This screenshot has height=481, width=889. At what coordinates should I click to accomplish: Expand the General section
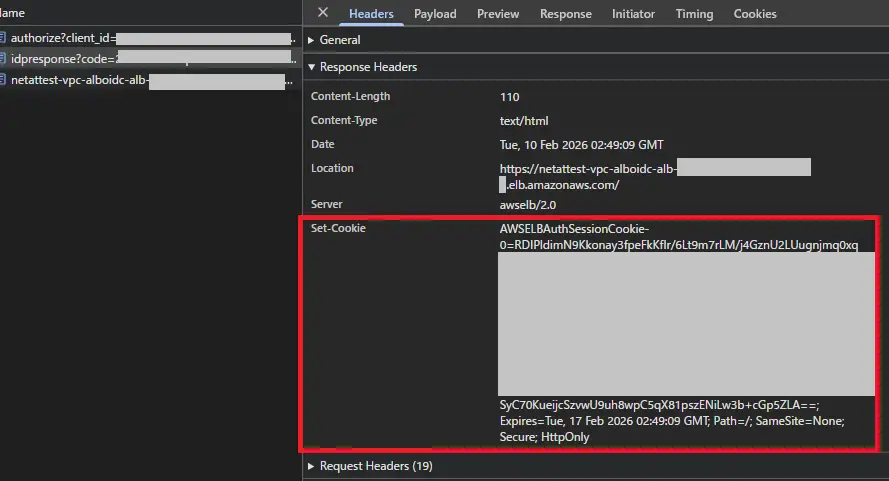click(340, 40)
